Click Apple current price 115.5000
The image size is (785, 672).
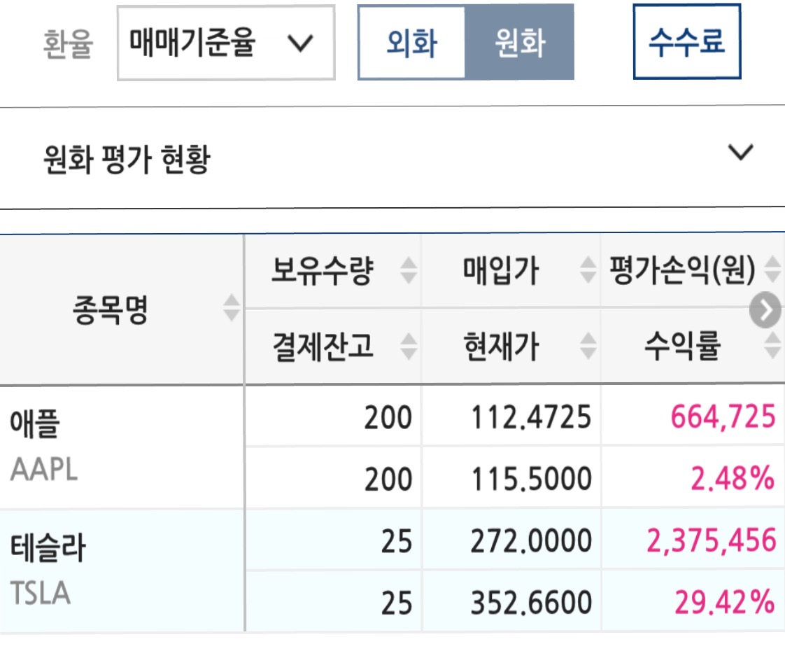pyautogui.click(x=531, y=479)
